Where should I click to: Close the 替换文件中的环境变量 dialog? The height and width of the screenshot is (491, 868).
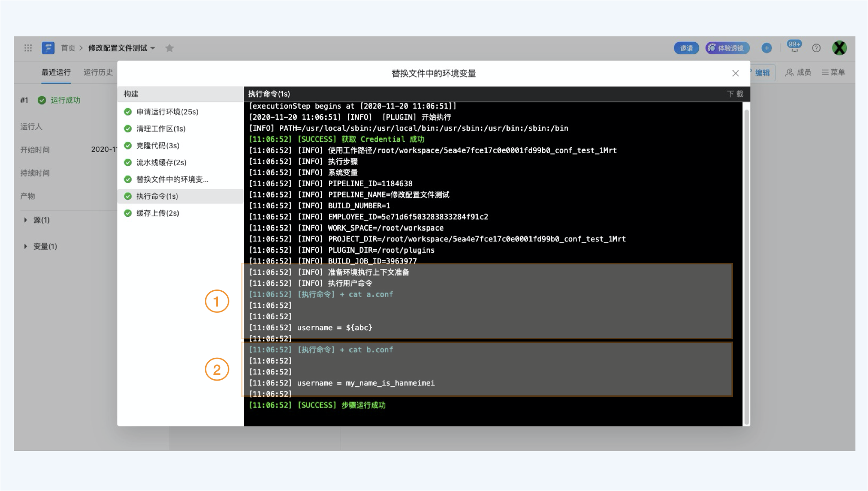736,73
